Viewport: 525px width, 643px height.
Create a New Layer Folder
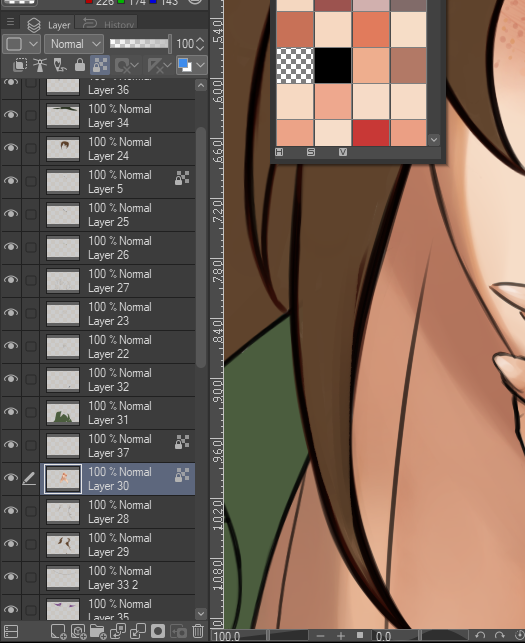98,632
